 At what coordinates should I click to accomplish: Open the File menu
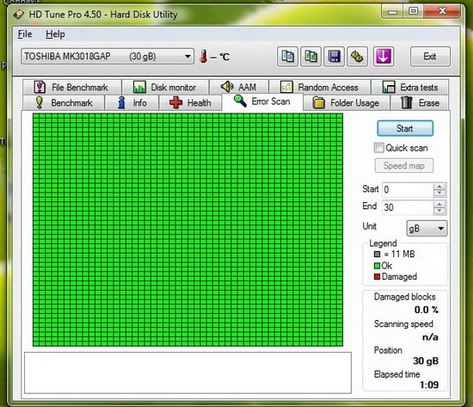(x=25, y=34)
